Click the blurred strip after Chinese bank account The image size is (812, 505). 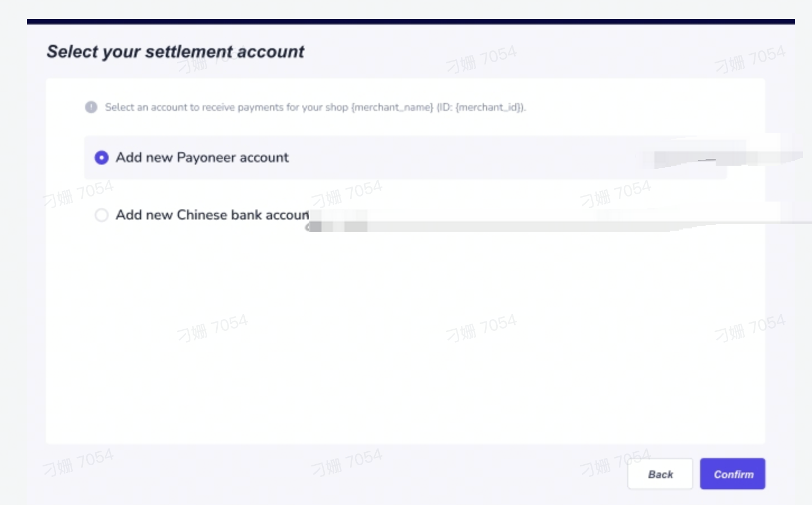504,221
